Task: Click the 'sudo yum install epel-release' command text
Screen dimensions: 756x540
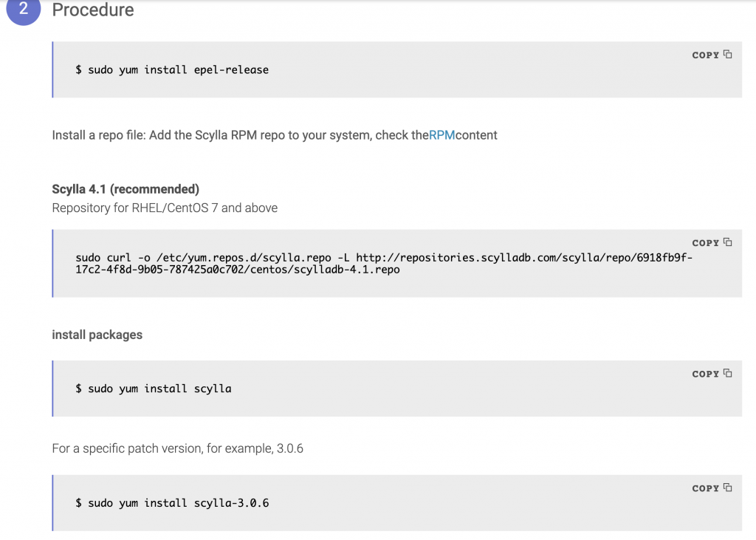Action: pyautogui.click(x=172, y=70)
